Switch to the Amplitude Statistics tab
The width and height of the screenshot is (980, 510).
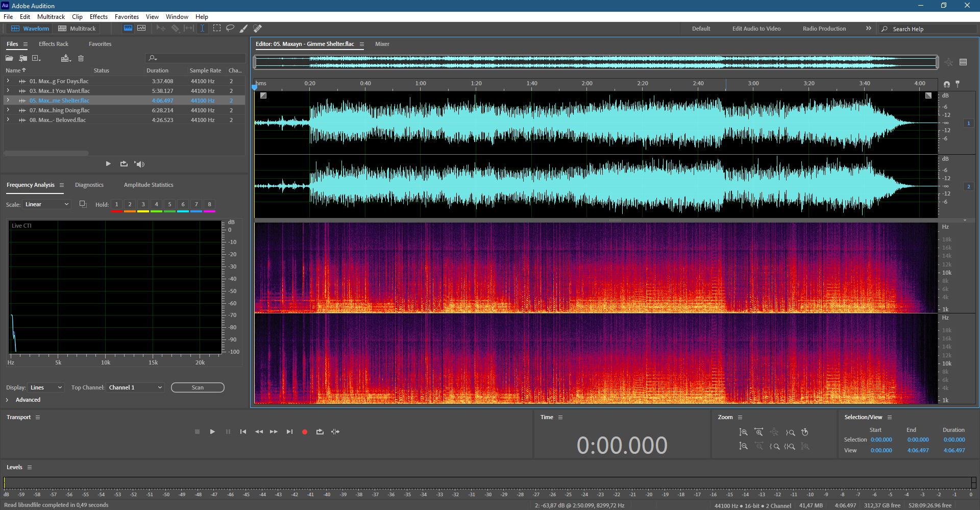click(149, 185)
